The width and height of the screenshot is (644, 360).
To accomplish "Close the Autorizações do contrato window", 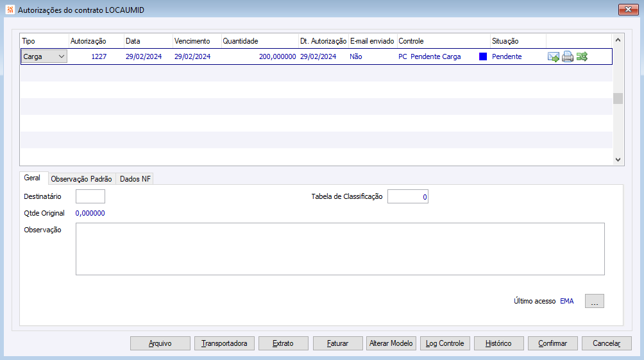I will (x=628, y=10).
